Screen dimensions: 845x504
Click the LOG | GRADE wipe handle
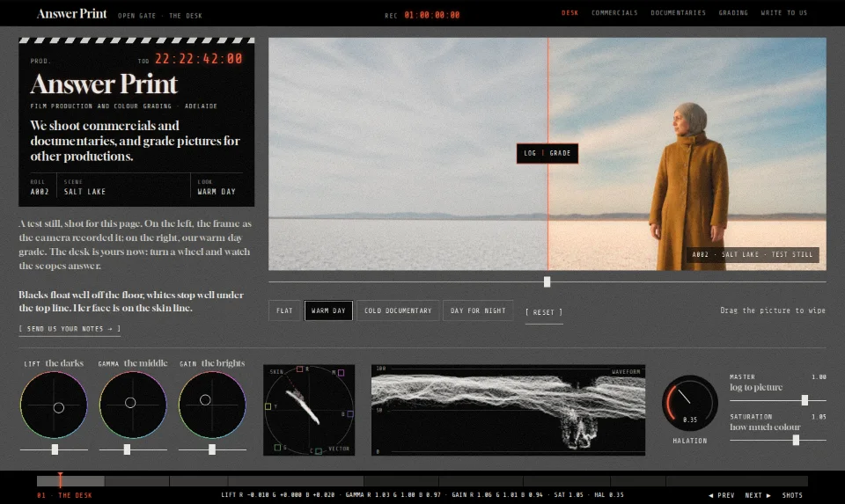tap(547, 153)
